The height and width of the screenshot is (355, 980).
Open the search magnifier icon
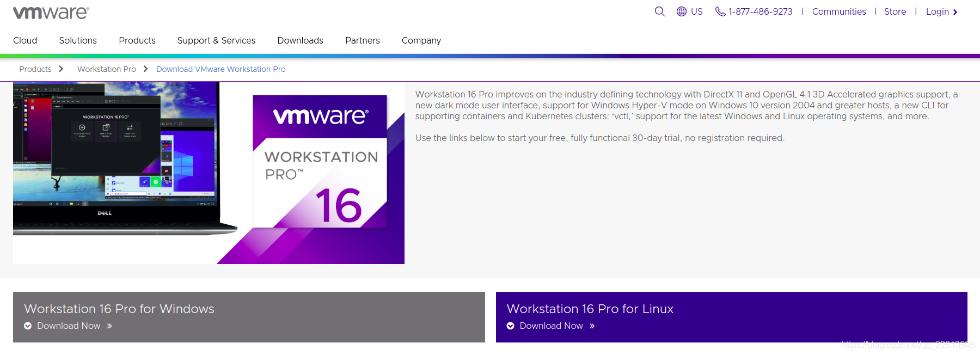click(659, 11)
